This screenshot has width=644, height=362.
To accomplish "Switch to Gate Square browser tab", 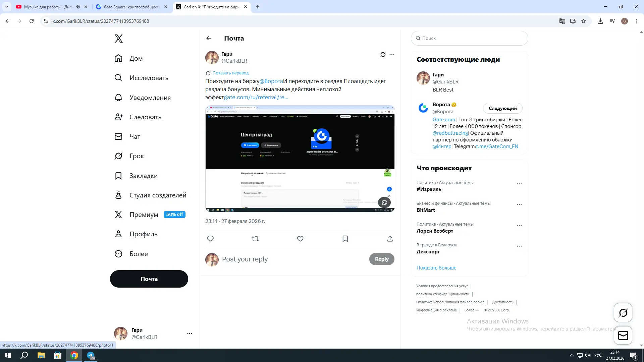I will (x=131, y=7).
